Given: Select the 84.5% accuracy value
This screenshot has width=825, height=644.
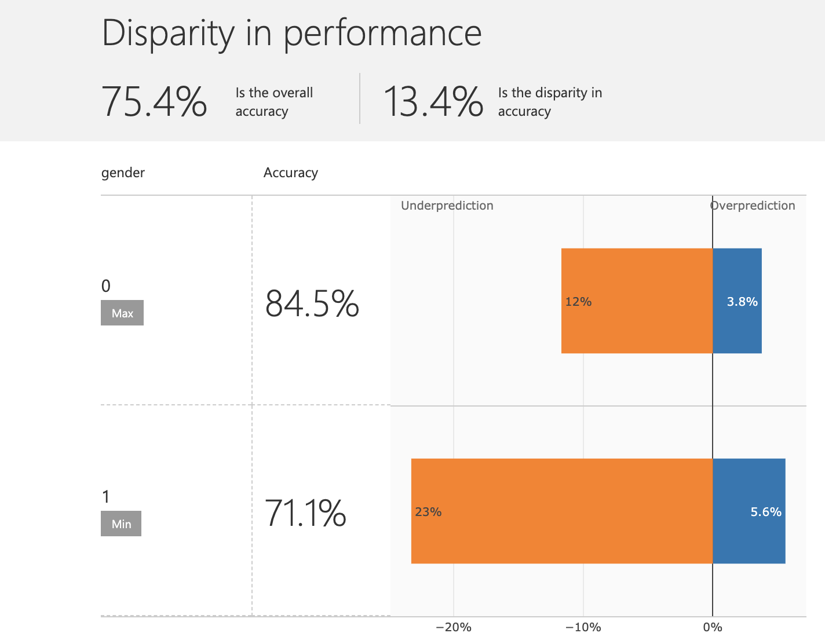Looking at the screenshot, I should point(312,303).
